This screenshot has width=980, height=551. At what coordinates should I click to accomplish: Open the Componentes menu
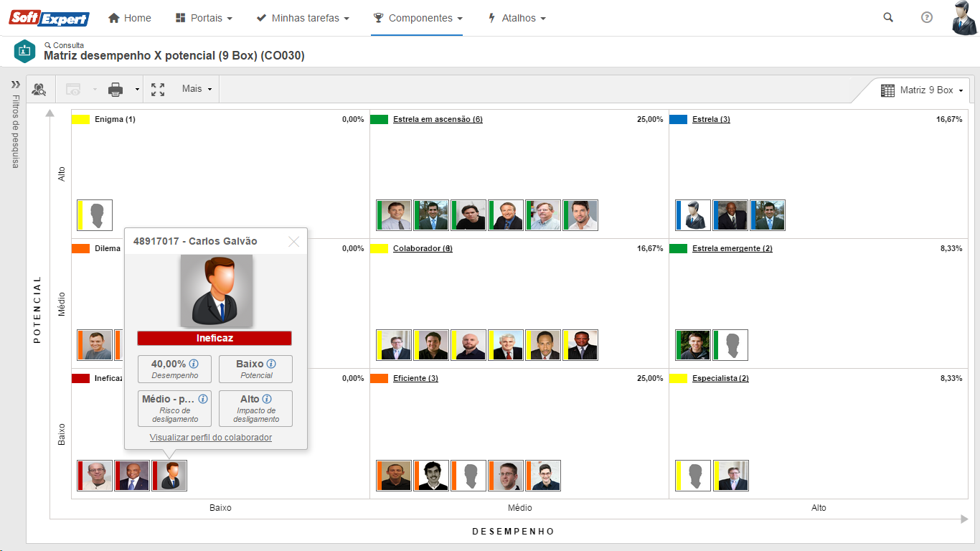coord(418,18)
